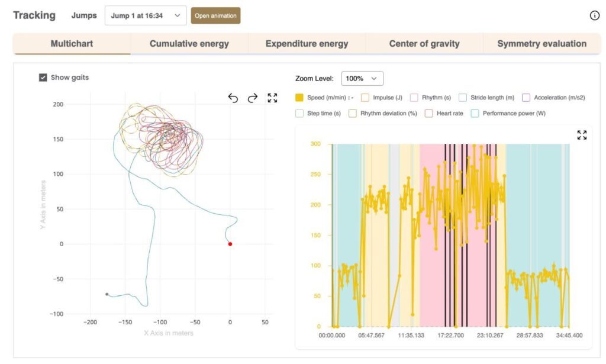The width and height of the screenshot is (606, 364).
Task: Click the info icon at top right
Action: pyautogui.click(x=595, y=16)
